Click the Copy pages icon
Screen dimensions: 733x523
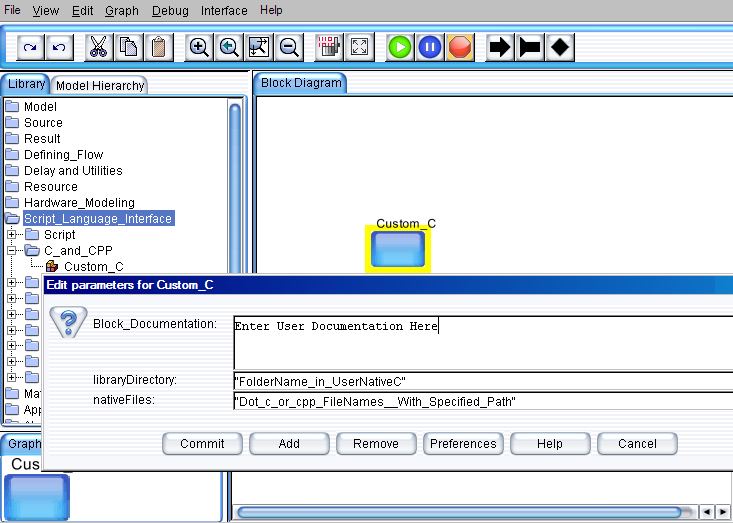click(x=129, y=47)
